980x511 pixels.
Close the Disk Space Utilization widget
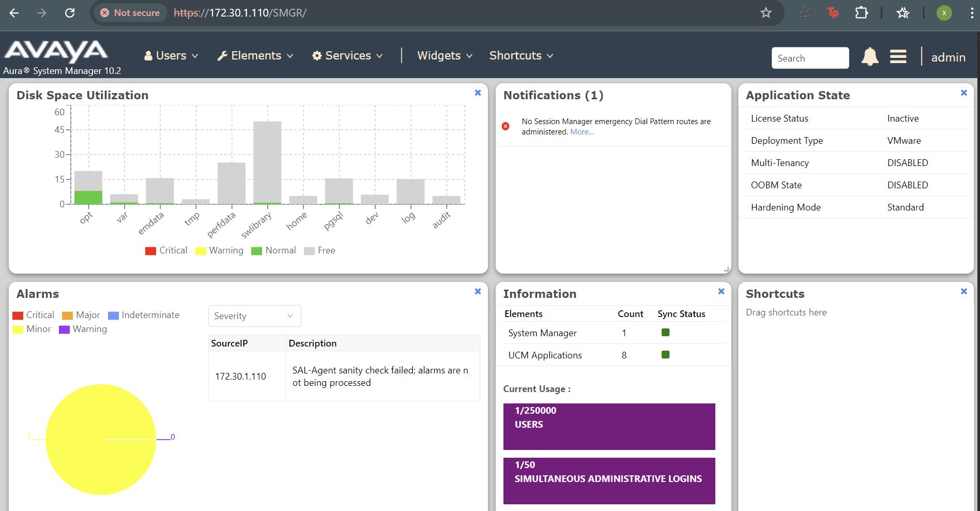478,93
